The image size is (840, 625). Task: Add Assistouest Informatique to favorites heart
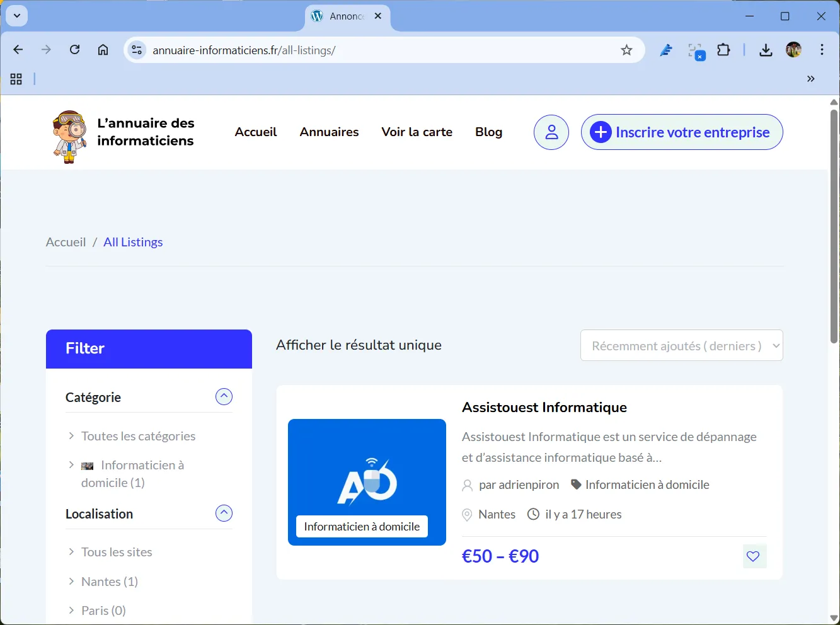point(753,556)
